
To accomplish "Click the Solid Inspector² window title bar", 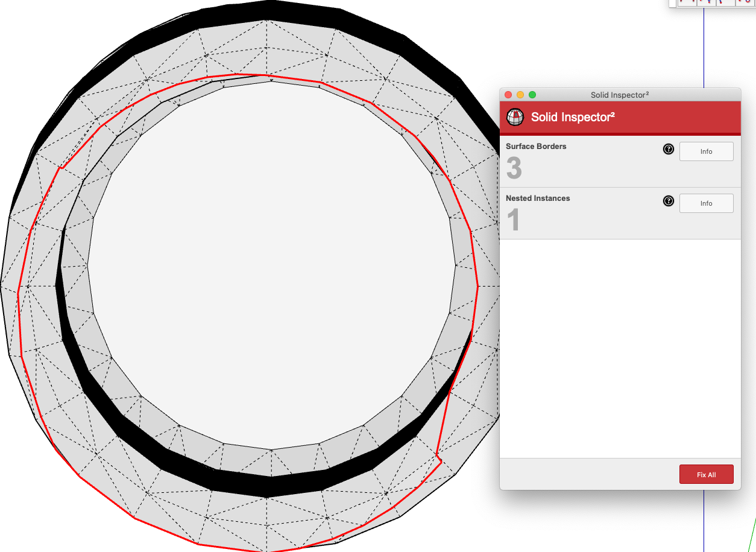I will pos(619,95).
